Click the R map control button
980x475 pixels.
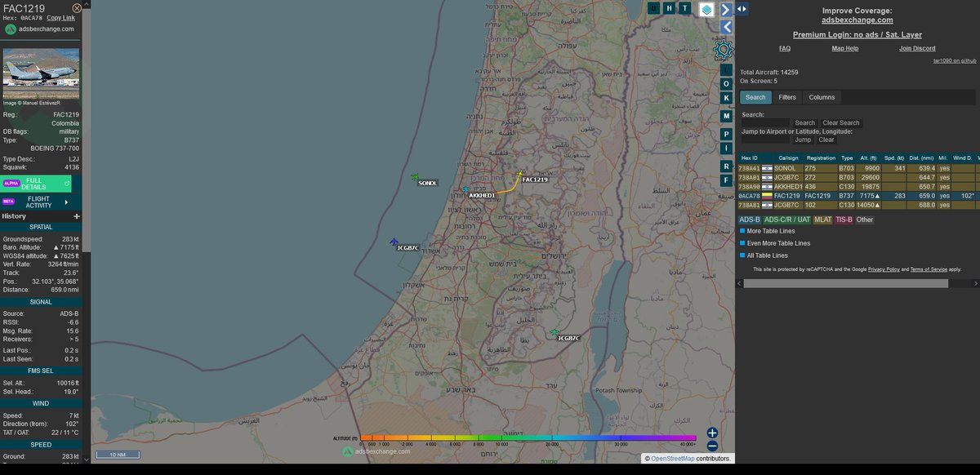tap(726, 166)
